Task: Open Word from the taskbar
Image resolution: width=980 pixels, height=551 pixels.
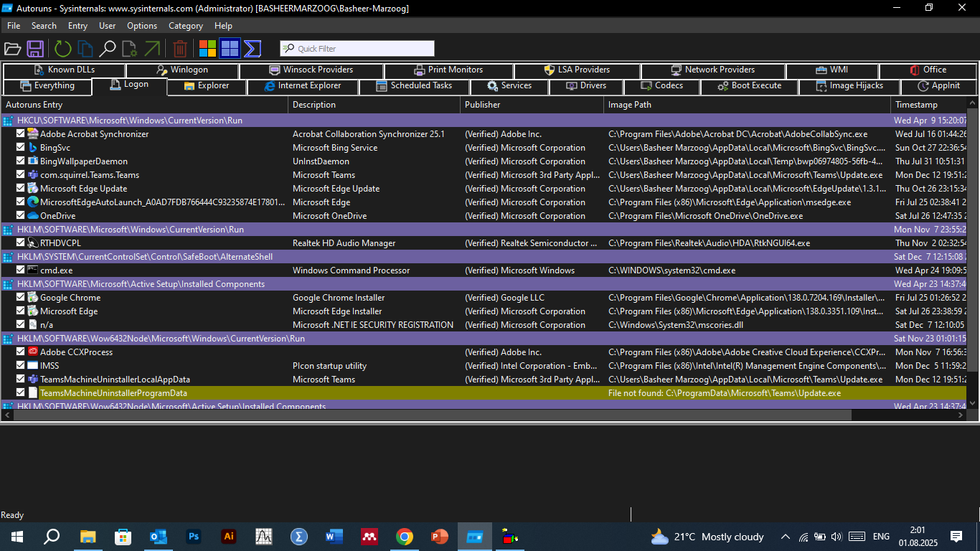Action: tap(334, 537)
